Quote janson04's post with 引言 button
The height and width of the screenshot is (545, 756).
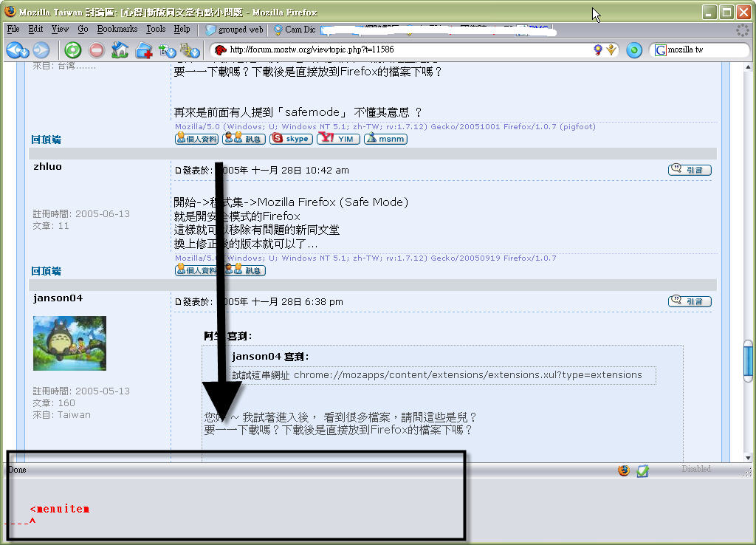(690, 301)
